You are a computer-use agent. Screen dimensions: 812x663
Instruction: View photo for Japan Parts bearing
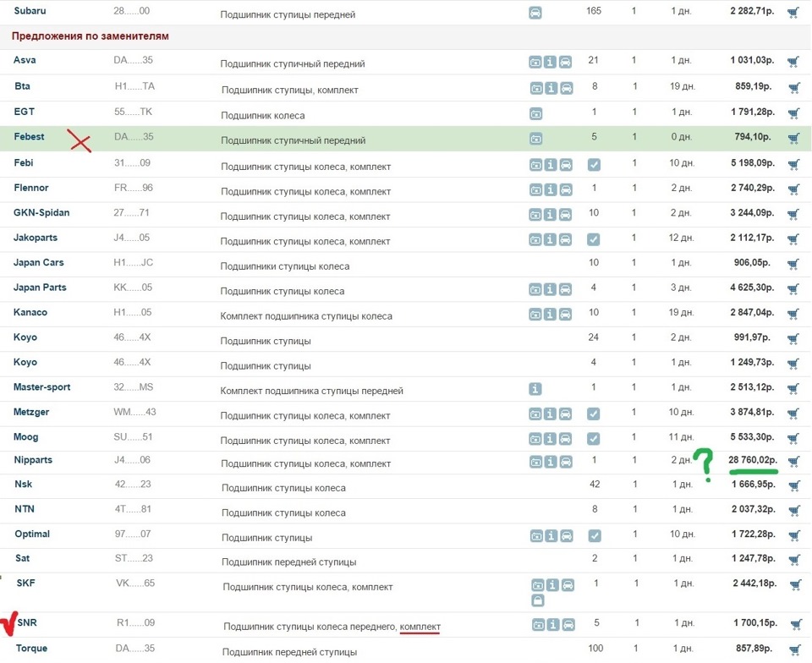[535, 289]
